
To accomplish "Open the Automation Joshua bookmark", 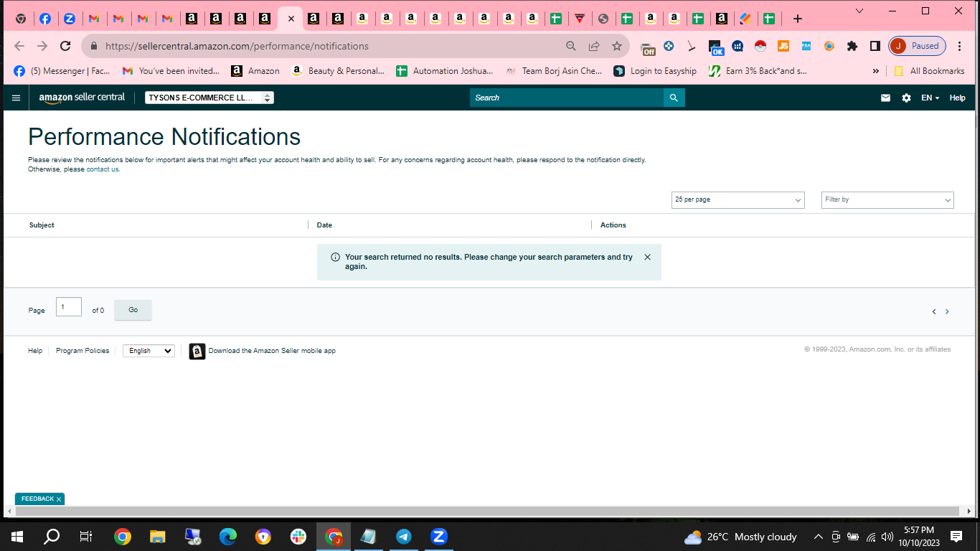I will click(x=445, y=71).
